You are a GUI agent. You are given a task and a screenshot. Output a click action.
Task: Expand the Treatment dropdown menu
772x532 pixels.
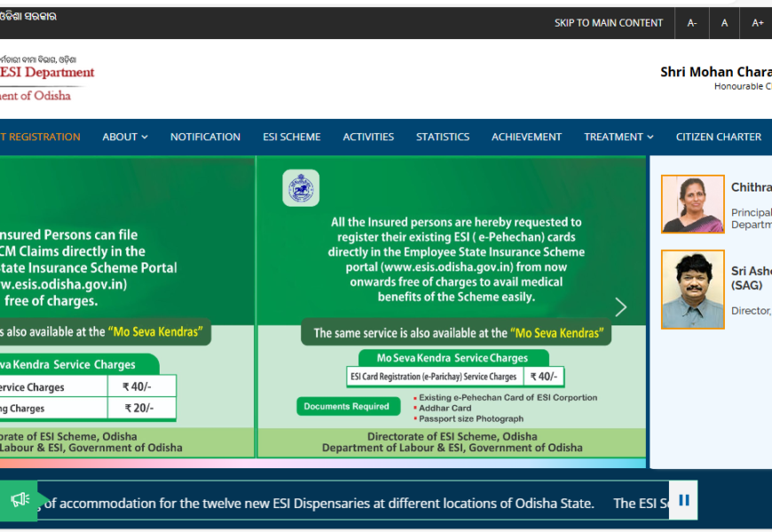[618, 137]
